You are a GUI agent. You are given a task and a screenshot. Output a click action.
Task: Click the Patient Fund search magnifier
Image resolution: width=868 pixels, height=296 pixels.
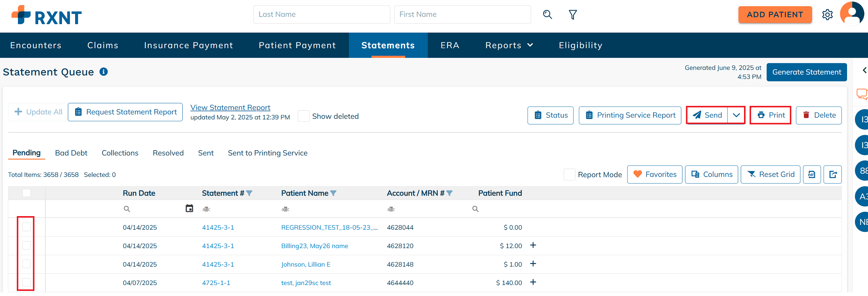tap(475, 209)
